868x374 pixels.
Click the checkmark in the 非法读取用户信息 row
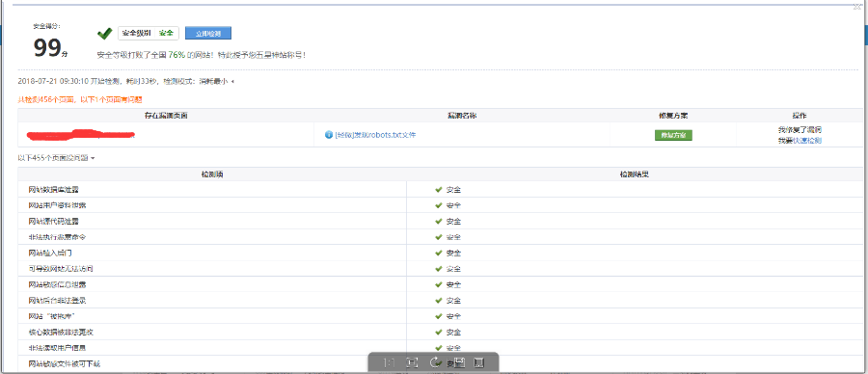(439, 348)
